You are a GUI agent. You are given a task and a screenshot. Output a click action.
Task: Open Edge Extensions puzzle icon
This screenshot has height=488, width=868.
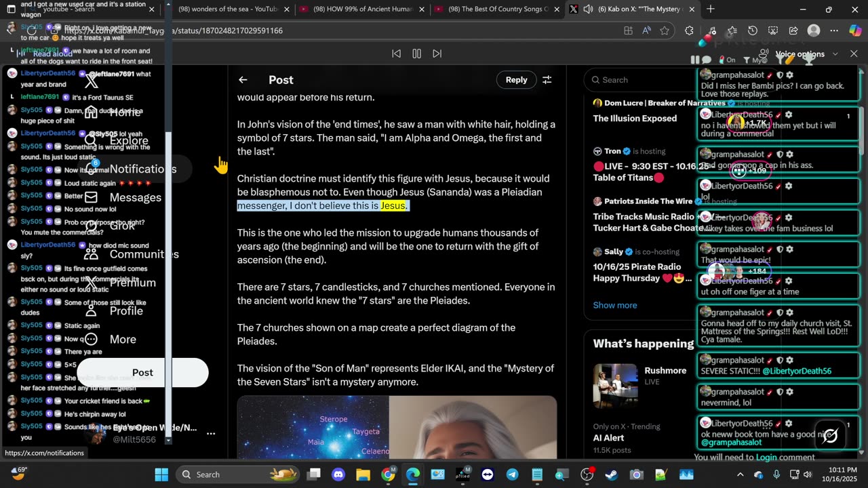tap(690, 30)
